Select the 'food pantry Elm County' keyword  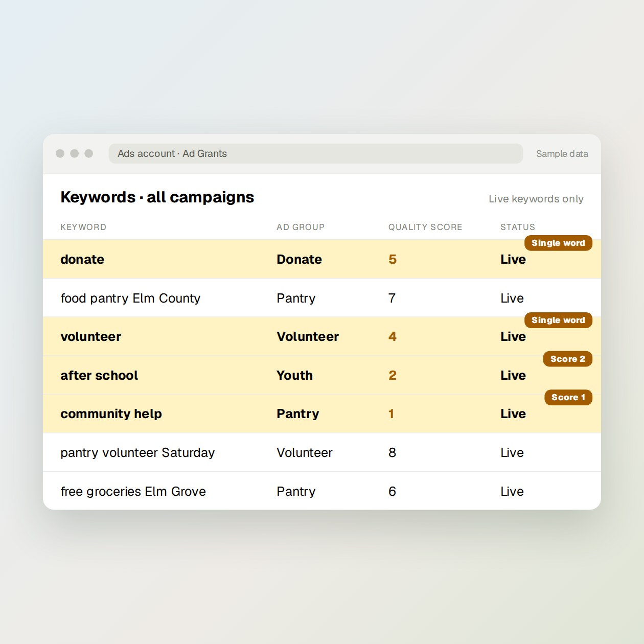130,298
